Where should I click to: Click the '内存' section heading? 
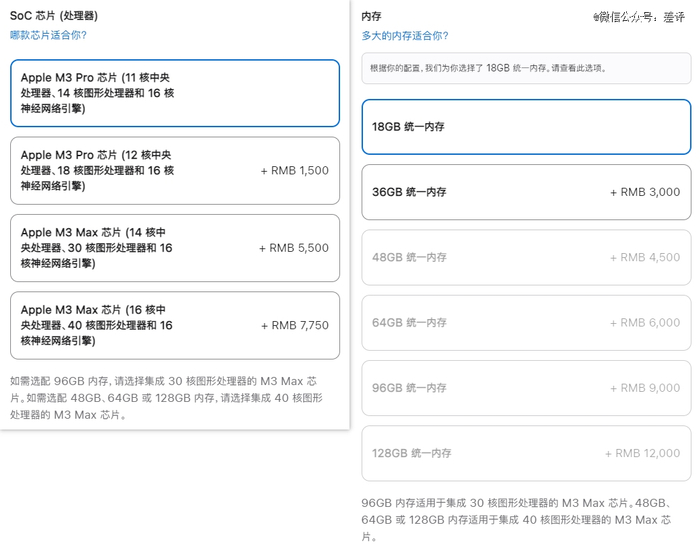372,16
